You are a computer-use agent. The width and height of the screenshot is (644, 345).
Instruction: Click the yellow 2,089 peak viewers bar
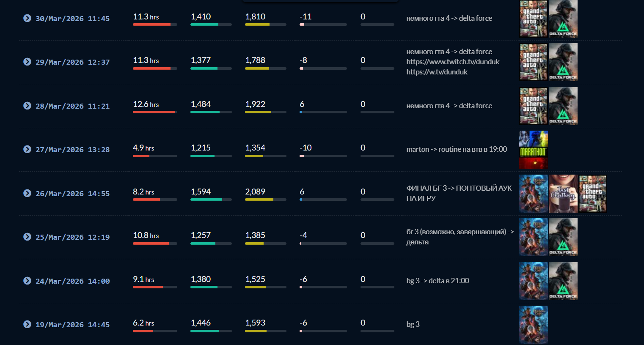pyautogui.click(x=266, y=200)
